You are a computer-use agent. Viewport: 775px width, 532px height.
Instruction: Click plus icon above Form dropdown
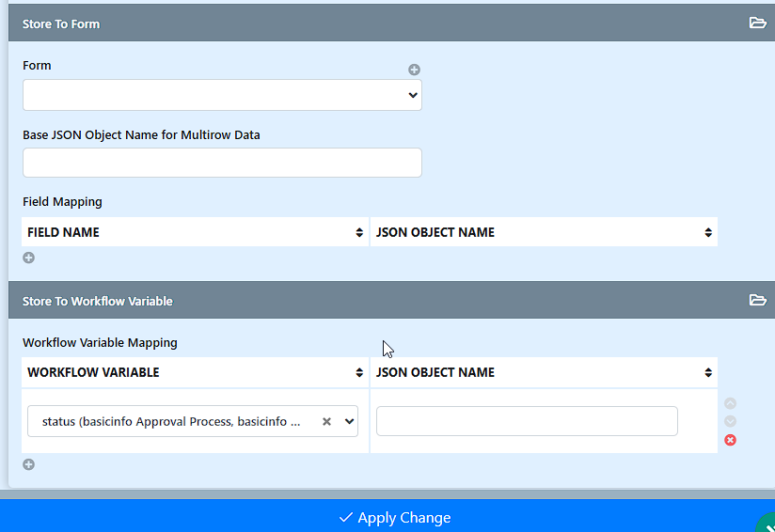point(414,70)
